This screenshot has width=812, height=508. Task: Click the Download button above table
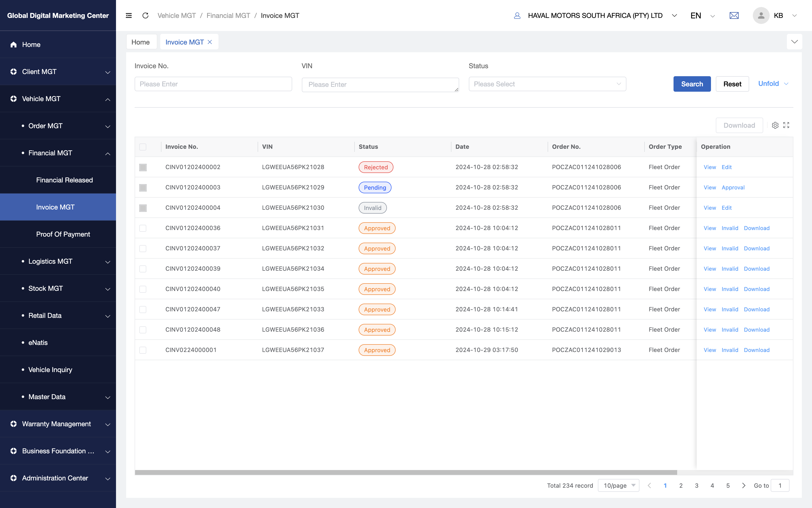[739, 125]
